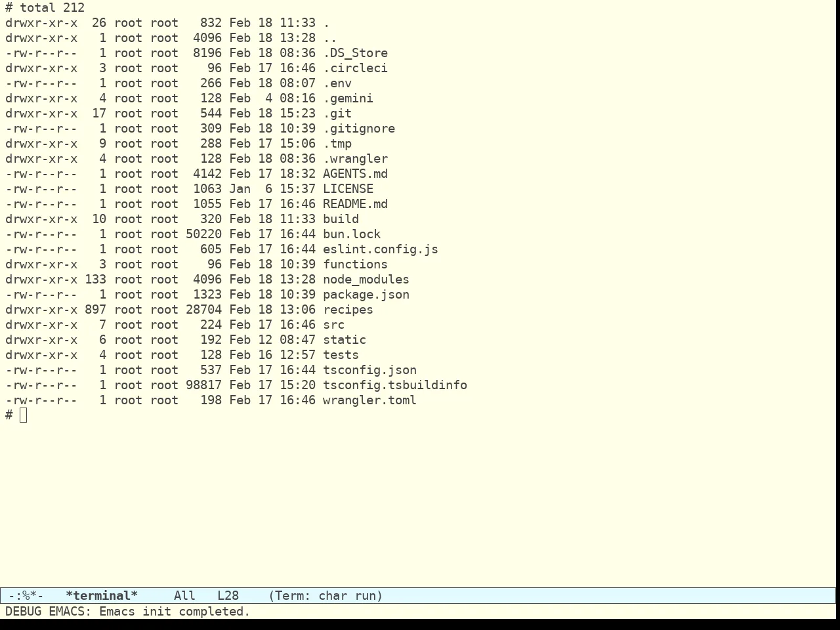Click the 15:23 timestamp of .git

click(297, 114)
